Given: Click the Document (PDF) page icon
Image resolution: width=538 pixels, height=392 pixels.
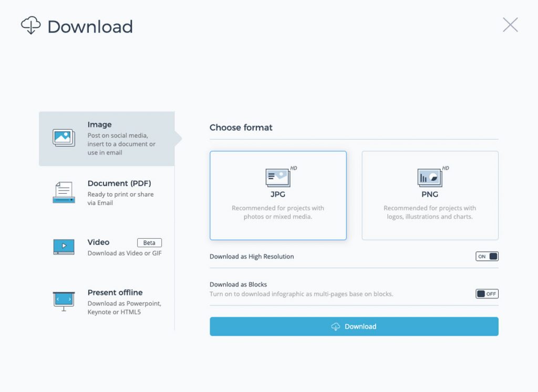Looking at the screenshot, I should click(x=63, y=193).
